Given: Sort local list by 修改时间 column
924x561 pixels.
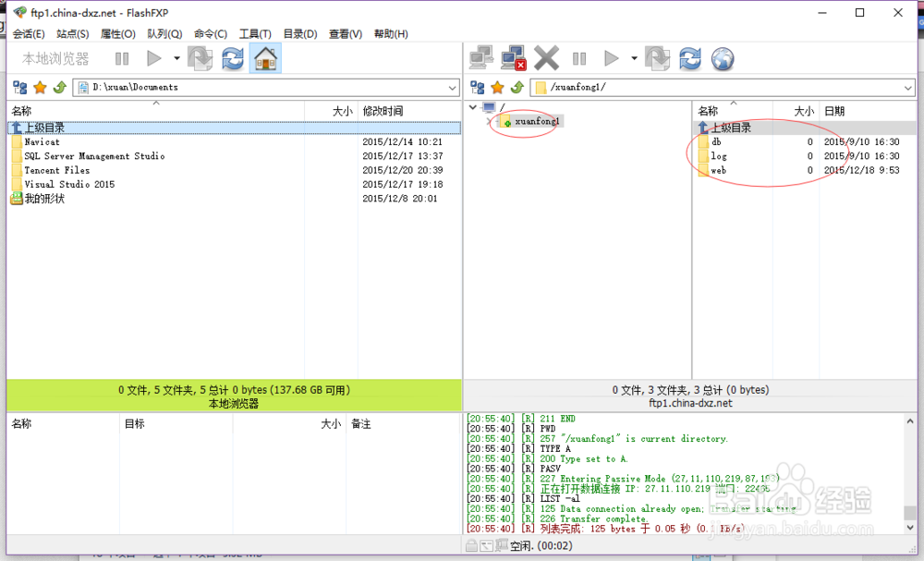Looking at the screenshot, I should (409, 111).
